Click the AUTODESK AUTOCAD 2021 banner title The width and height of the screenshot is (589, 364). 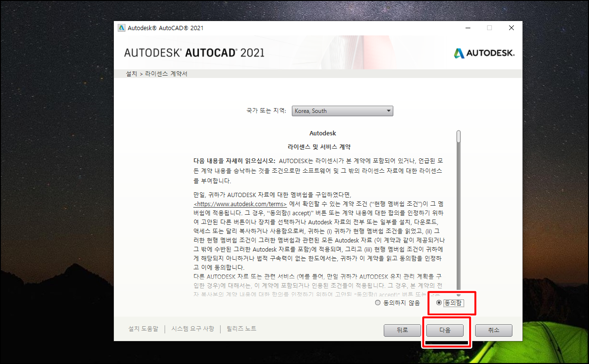pyautogui.click(x=194, y=53)
